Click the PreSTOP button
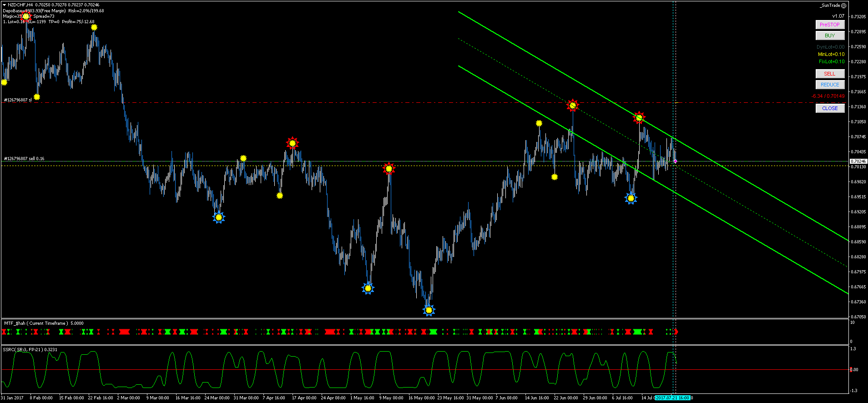This screenshot has height=403, width=868. [x=830, y=25]
